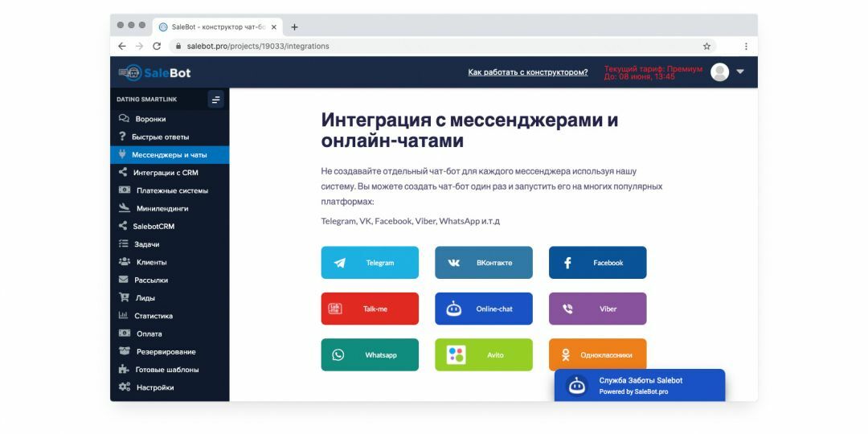Click the Воронки chat bubbles icon
The width and height of the screenshot is (868, 434).
pyautogui.click(x=124, y=118)
